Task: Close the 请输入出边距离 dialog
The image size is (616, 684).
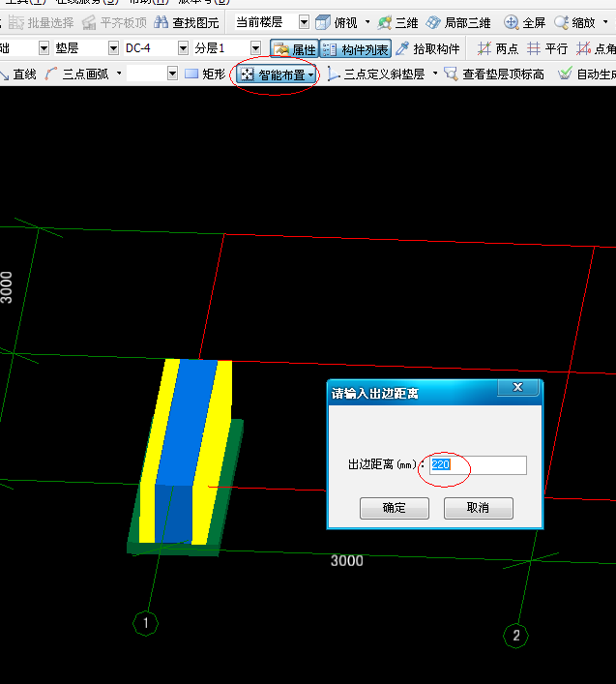Action: click(518, 387)
